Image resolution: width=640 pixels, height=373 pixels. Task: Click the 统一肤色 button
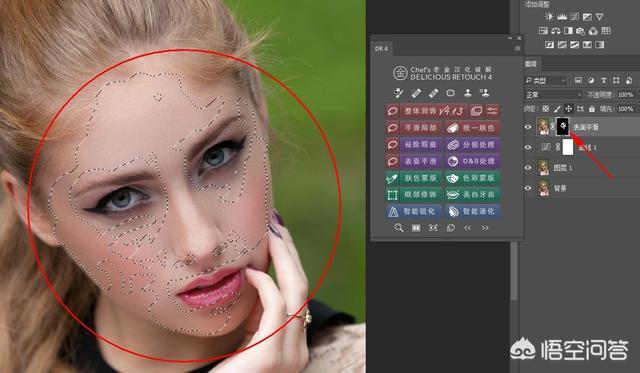(x=472, y=128)
